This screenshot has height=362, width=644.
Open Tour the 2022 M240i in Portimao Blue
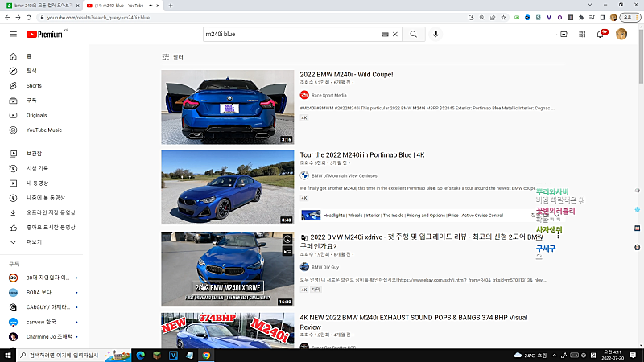point(362,155)
